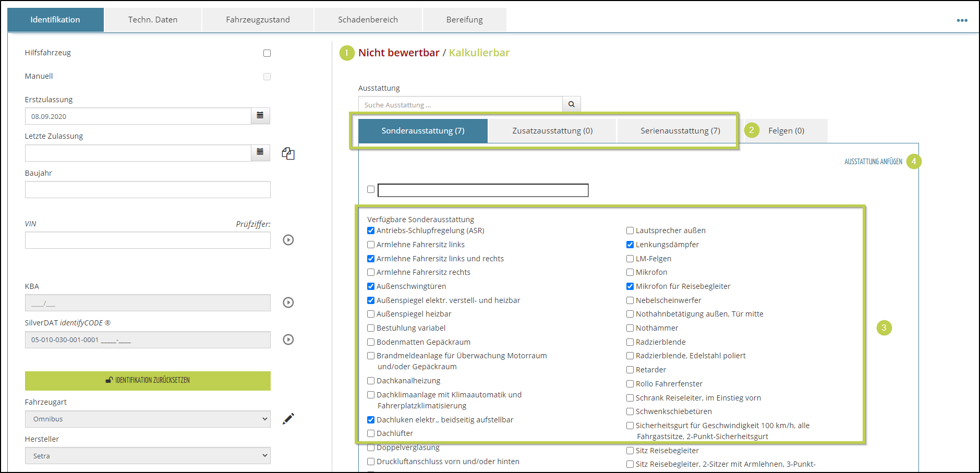Screen dimensions: 980x473
Task: Click the Ausstattung anfügen link
Action: point(873,162)
